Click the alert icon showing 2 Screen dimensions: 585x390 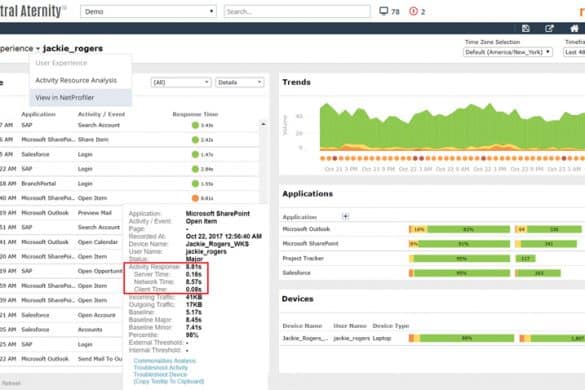click(413, 11)
